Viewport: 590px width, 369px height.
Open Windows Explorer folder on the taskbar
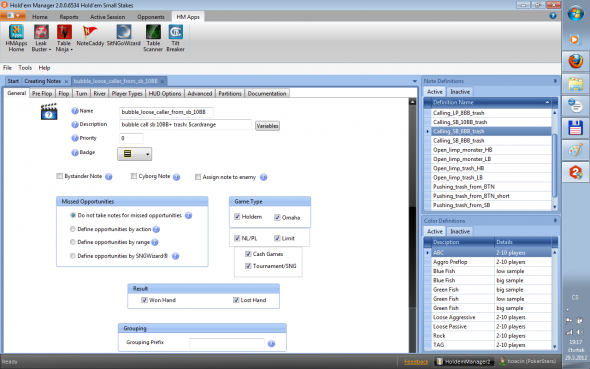click(575, 84)
